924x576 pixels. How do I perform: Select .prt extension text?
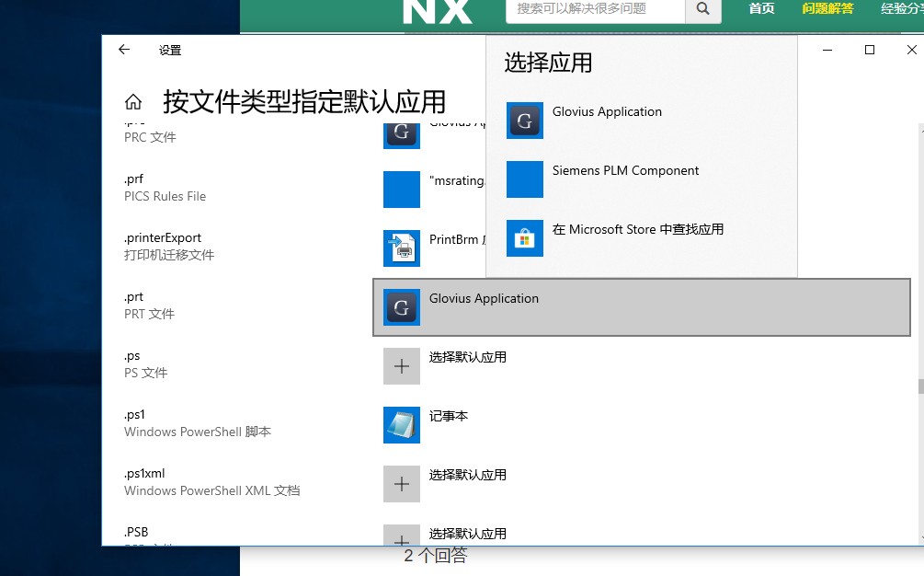[133, 296]
